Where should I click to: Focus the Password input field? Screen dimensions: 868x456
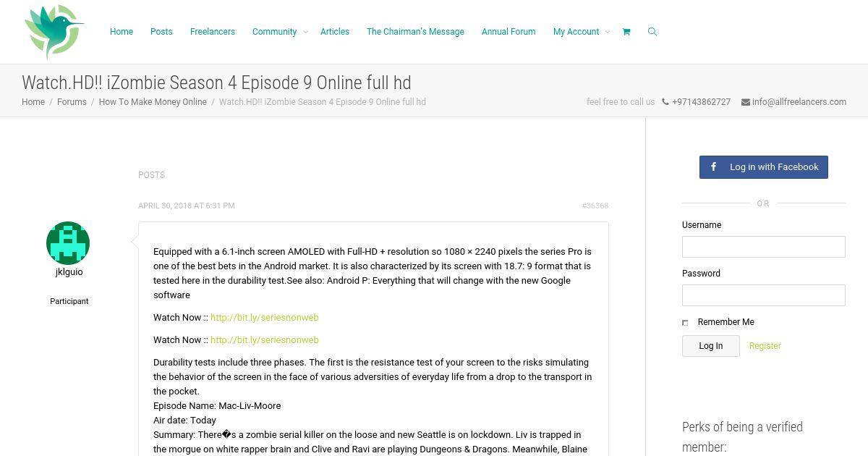click(x=764, y=295)
